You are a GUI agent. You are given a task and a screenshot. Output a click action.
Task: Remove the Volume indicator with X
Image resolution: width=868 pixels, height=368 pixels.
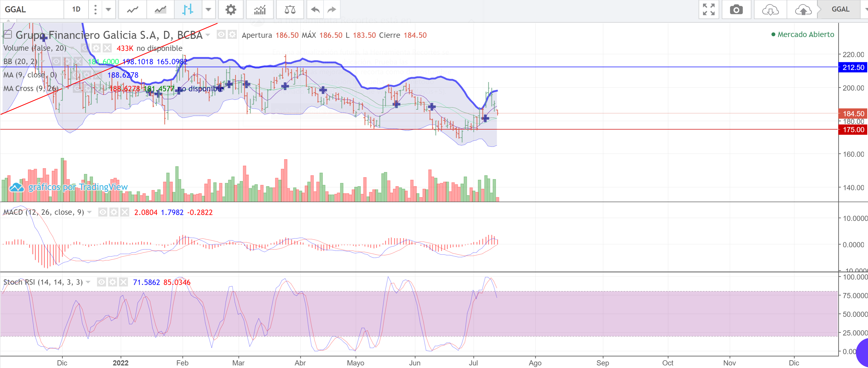(x=107, y=48)
